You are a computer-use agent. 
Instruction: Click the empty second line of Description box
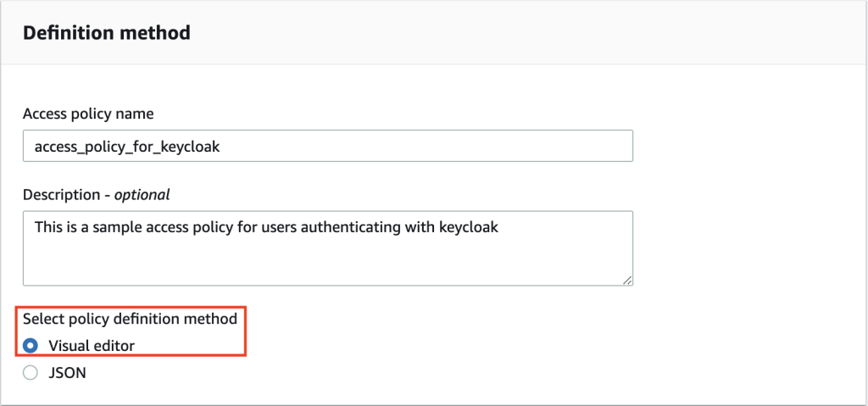tap(328, 249)
